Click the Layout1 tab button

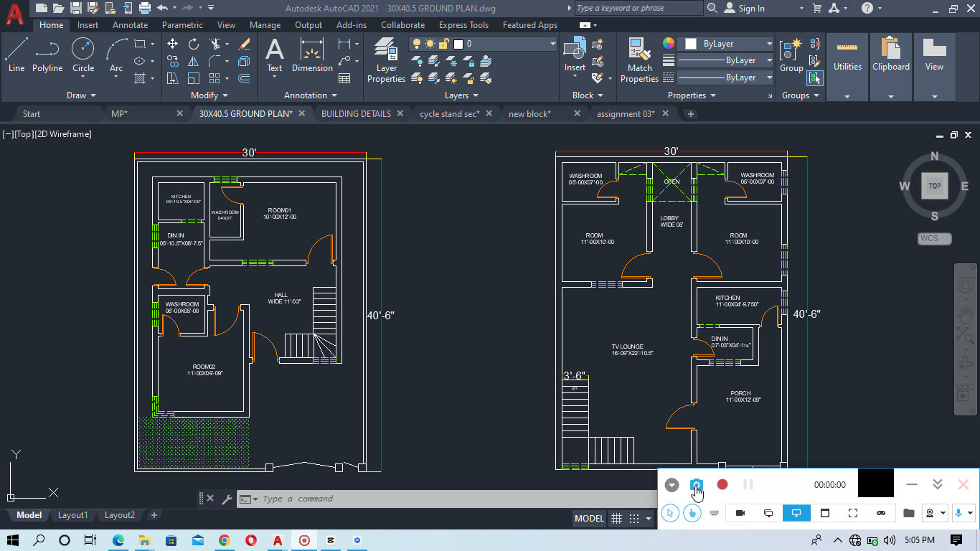click(x=72, y=515)
